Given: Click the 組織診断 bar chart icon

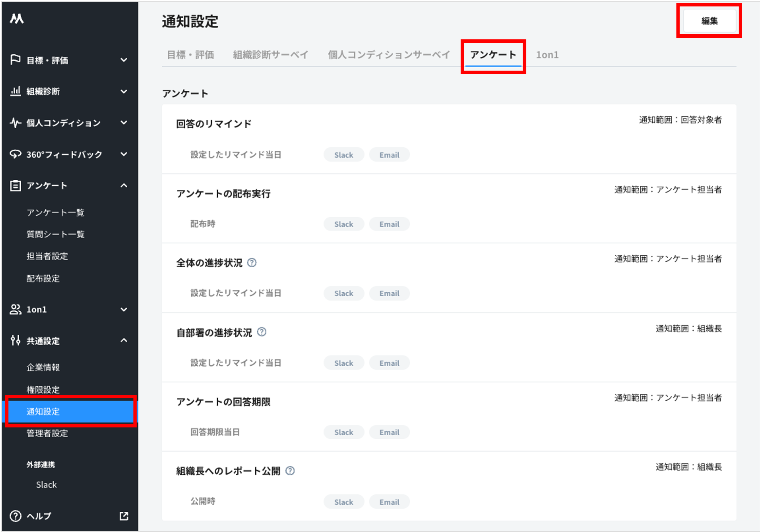Looking at the screenshot, I should pyautogui.click(x=16, y=91).
